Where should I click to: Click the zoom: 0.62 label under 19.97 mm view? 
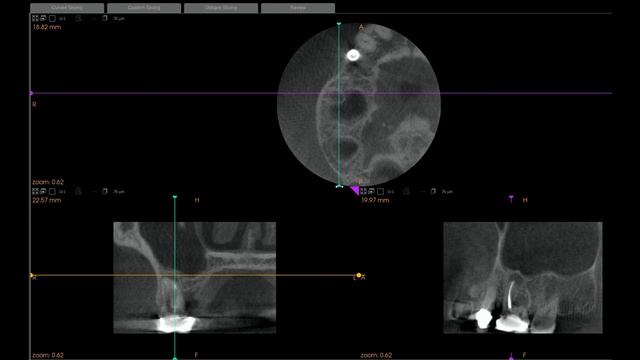coord(376,355)
